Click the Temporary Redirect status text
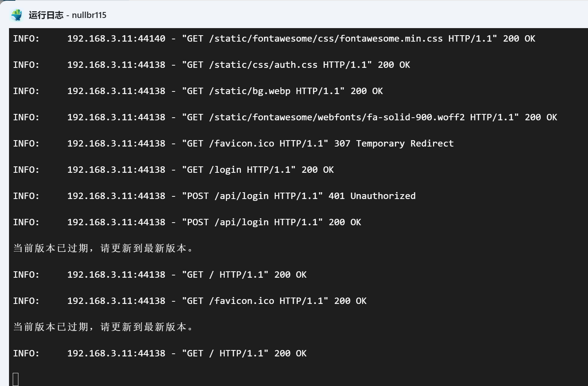Image resolution: width=588 pixels, height=386 pixels. (405, 144)
